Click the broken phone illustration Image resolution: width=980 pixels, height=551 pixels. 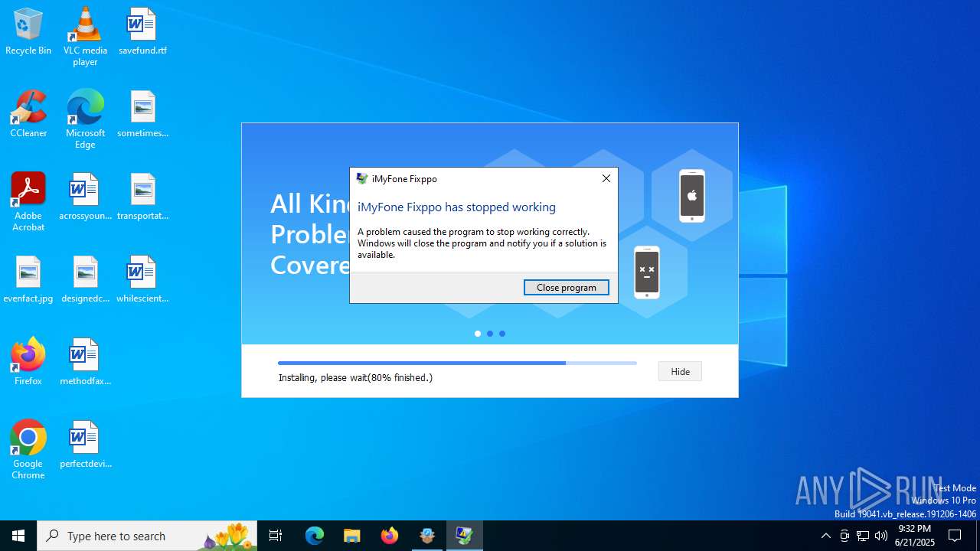click(647, 272)
